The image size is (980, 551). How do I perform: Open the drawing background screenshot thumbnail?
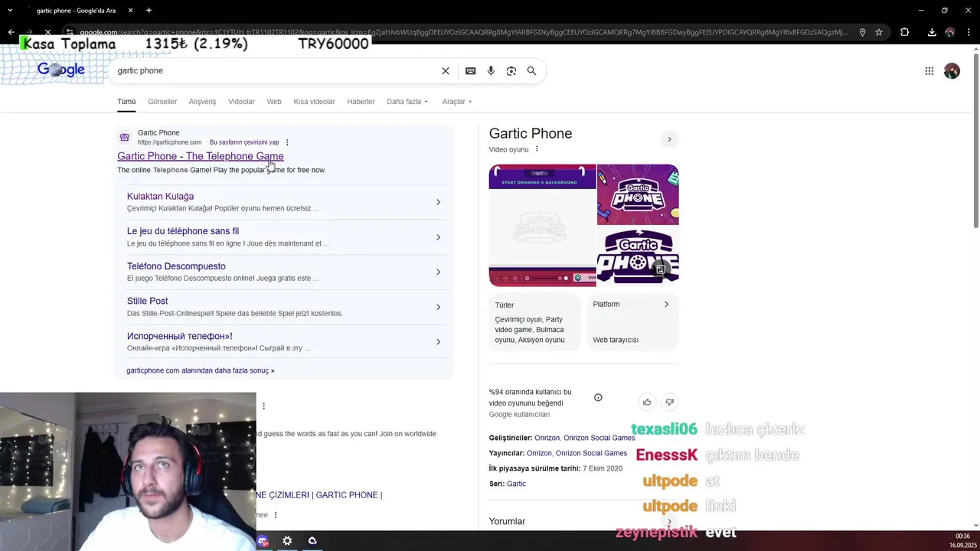point(542,225)
